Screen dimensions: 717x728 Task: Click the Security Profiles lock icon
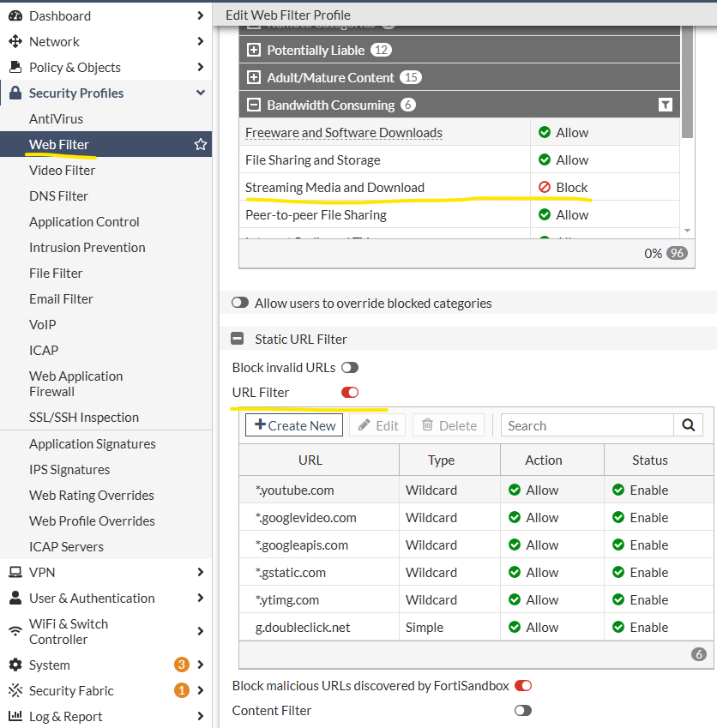pyautogui.click(x=15, y=93)
